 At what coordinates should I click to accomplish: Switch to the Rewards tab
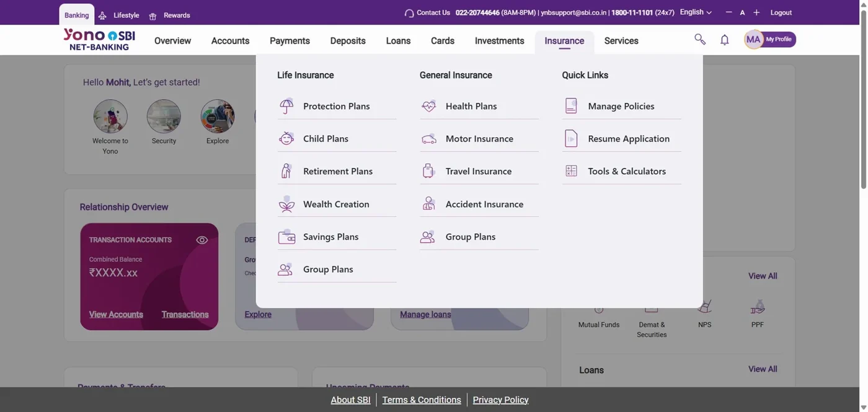pyautogui.click(x=169, y=15)
